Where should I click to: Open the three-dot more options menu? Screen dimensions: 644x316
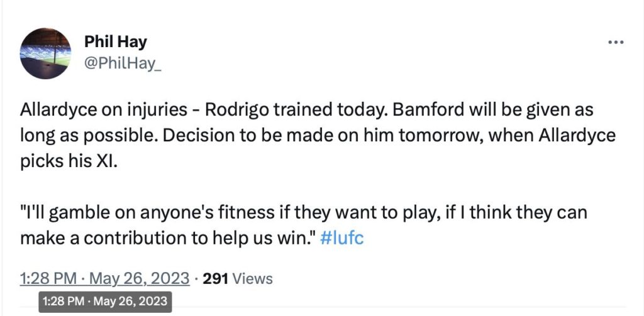click(x=615, y=42)
